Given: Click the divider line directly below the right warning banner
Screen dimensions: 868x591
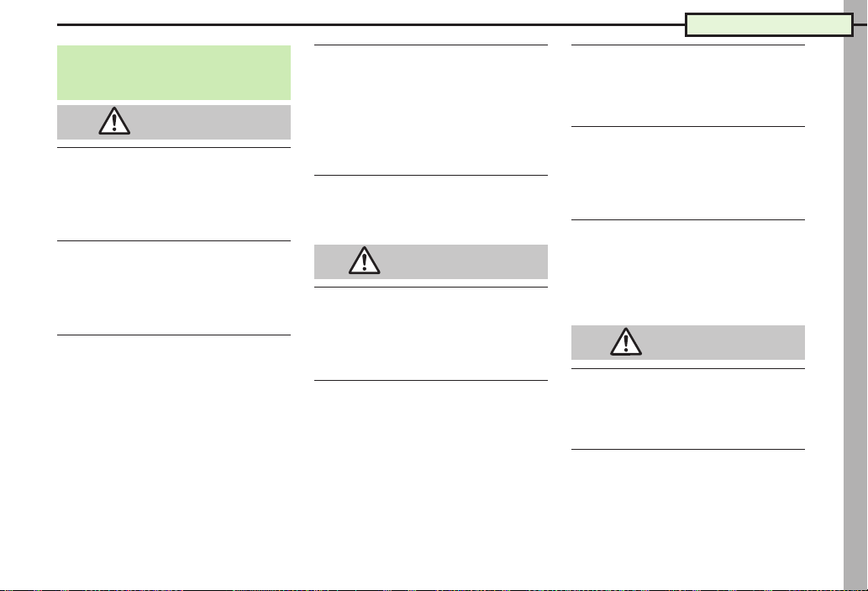Looking at the screenshot, I should coord(688,368).
